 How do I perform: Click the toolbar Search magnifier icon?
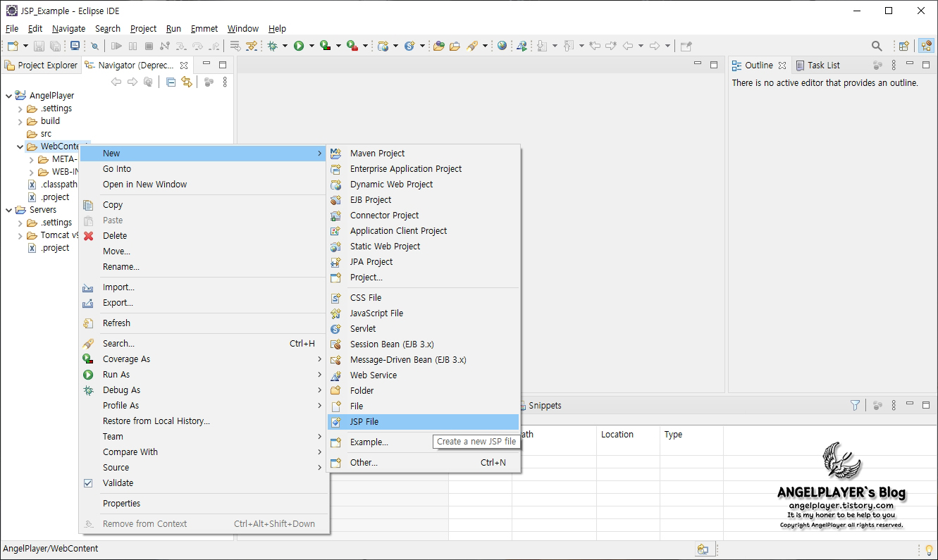point(877,46)
